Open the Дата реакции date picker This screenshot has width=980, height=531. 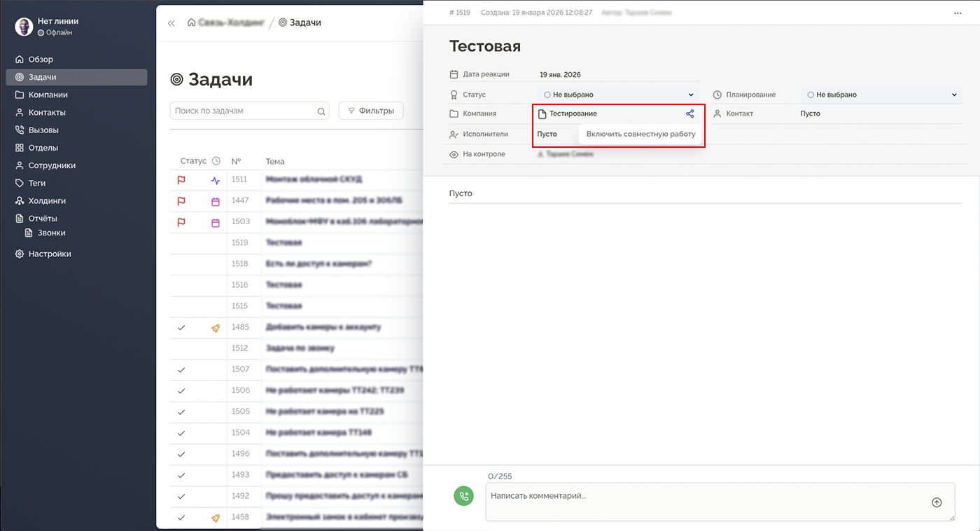pos(560,74)
